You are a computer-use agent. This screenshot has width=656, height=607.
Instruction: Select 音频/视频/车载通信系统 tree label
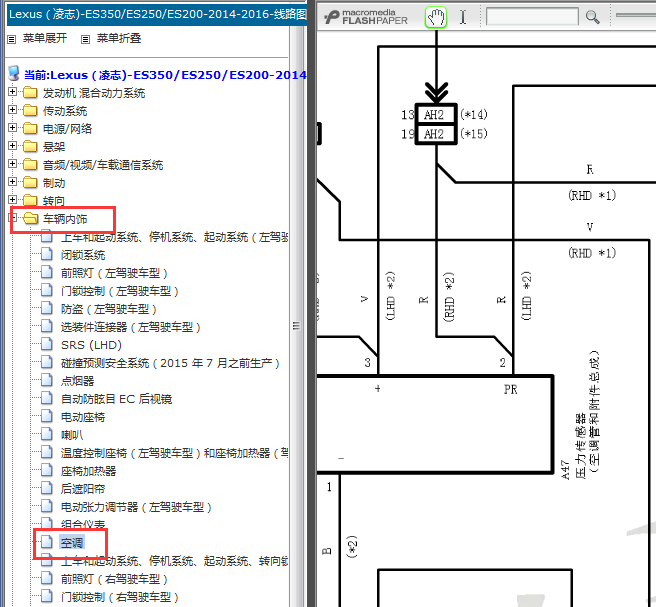click(103, 165)
